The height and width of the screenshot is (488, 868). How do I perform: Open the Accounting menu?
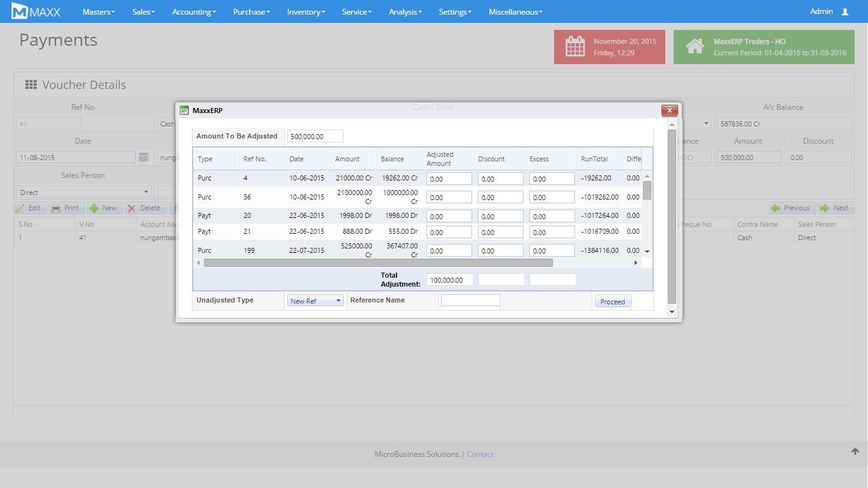coord(194,11)
